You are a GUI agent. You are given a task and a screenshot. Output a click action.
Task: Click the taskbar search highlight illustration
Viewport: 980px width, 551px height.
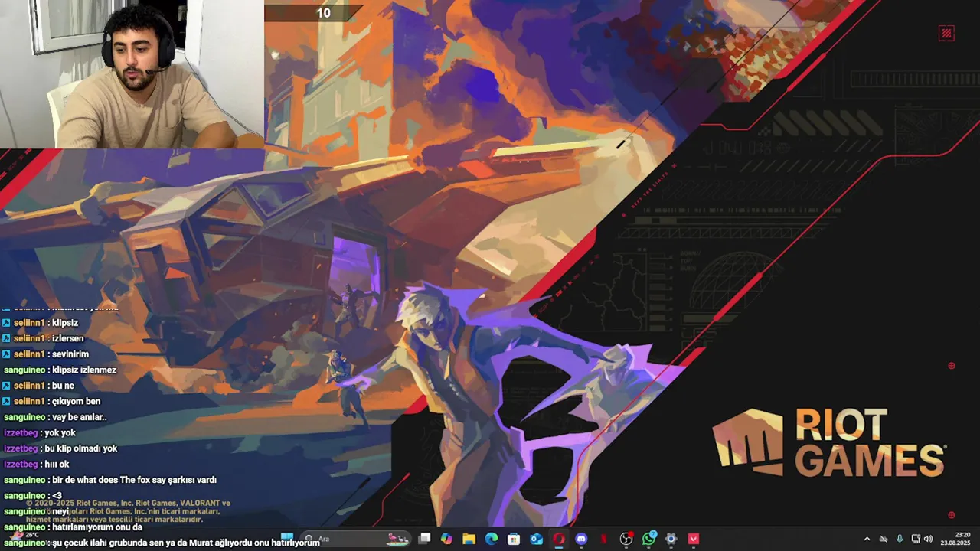click(398, 539)
